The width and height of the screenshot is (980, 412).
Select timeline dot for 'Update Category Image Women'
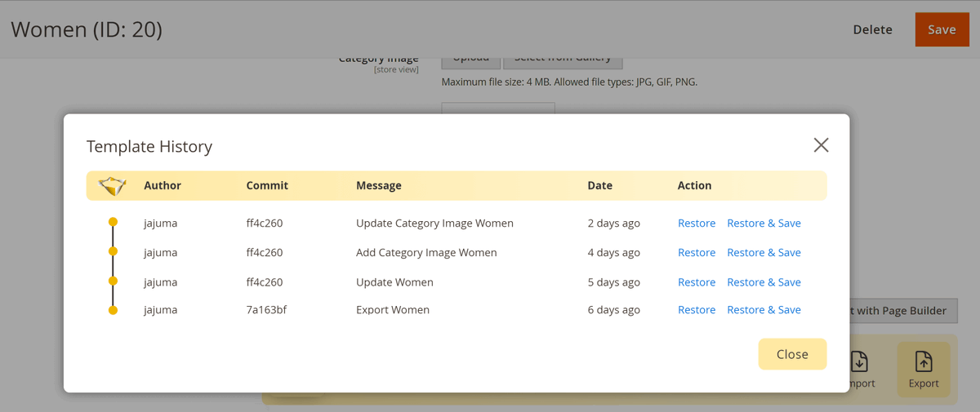113,222
